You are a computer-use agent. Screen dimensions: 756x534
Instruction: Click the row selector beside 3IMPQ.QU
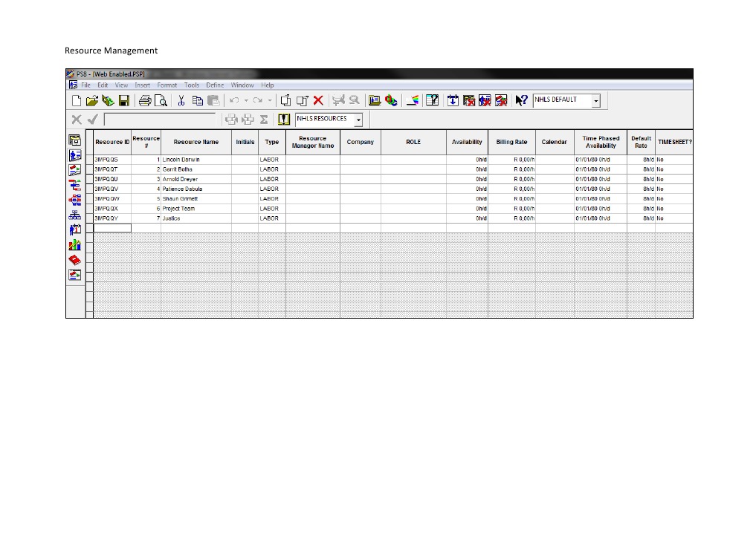coord(90,179)
